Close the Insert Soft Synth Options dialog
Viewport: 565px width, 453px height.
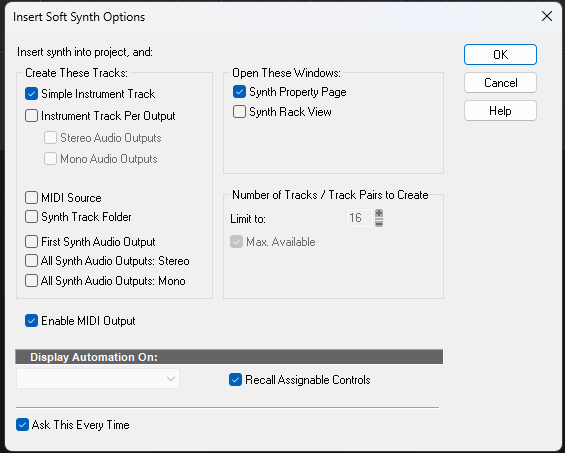(x=547, y=16)
